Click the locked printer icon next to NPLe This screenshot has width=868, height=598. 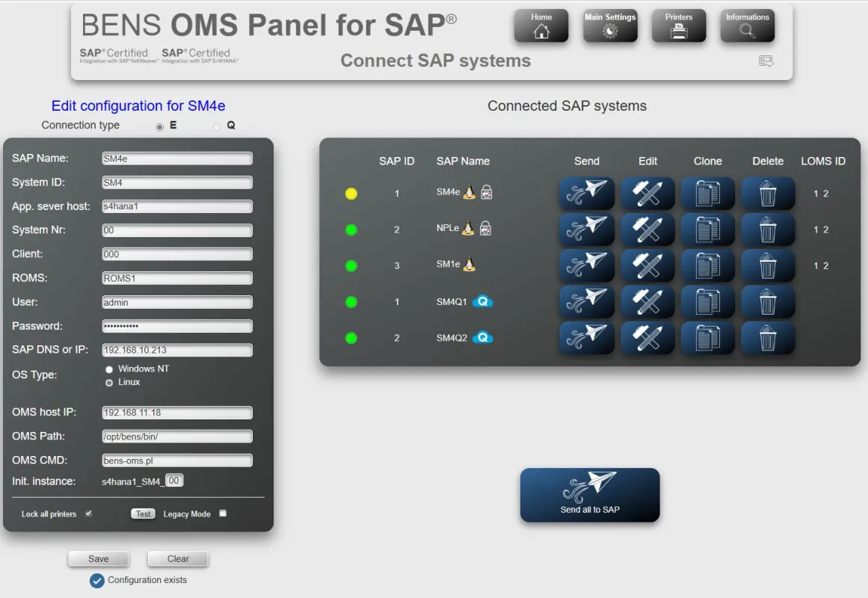point(485,228)
